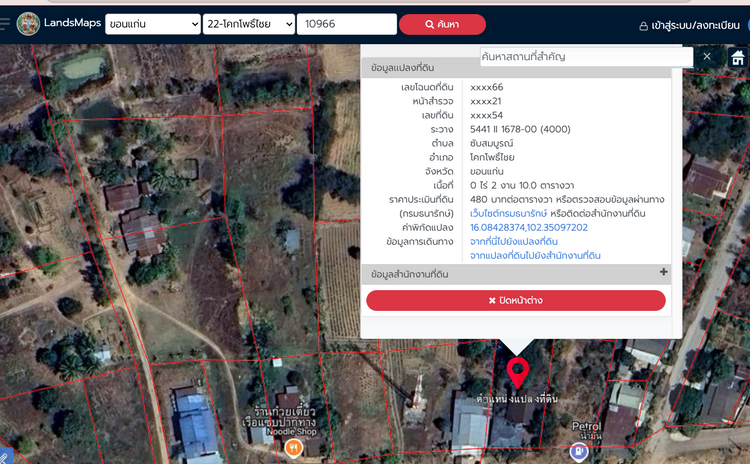Click the ค้นหาสถานที่สำคัญ search field

586,56
